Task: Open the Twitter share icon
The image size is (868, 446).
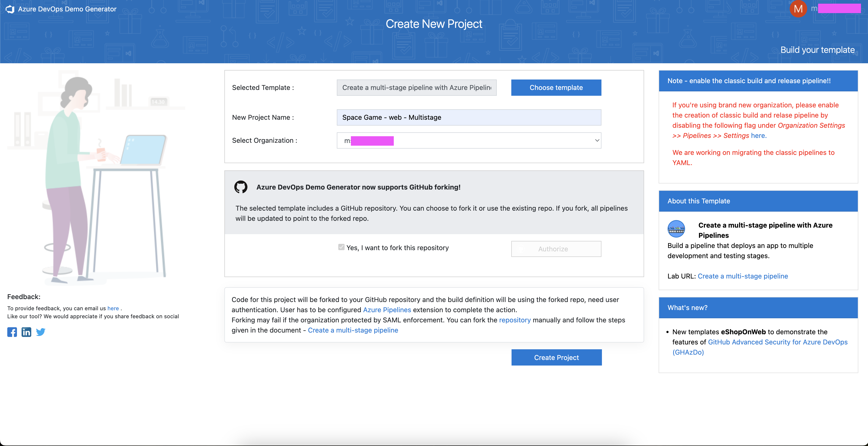Action: 41,332
